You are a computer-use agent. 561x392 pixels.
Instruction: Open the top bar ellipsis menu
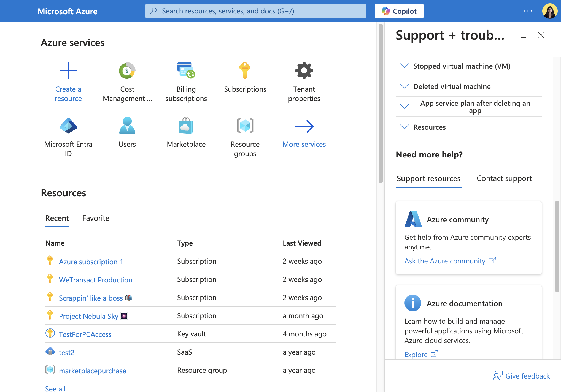tap(528, 11)
